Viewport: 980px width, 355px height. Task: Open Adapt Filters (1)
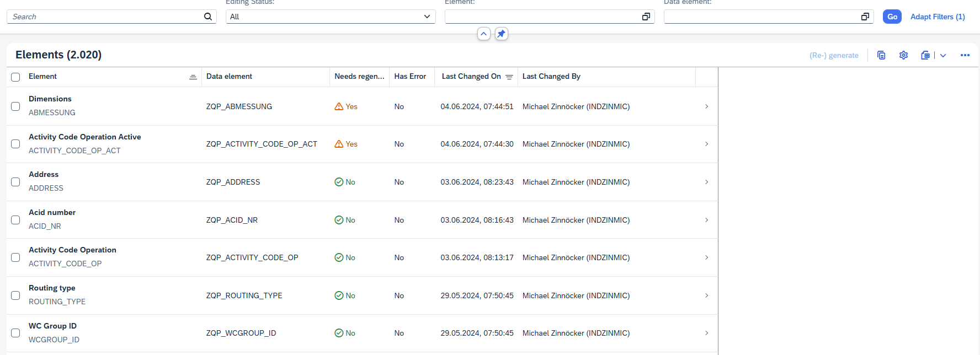938,17
